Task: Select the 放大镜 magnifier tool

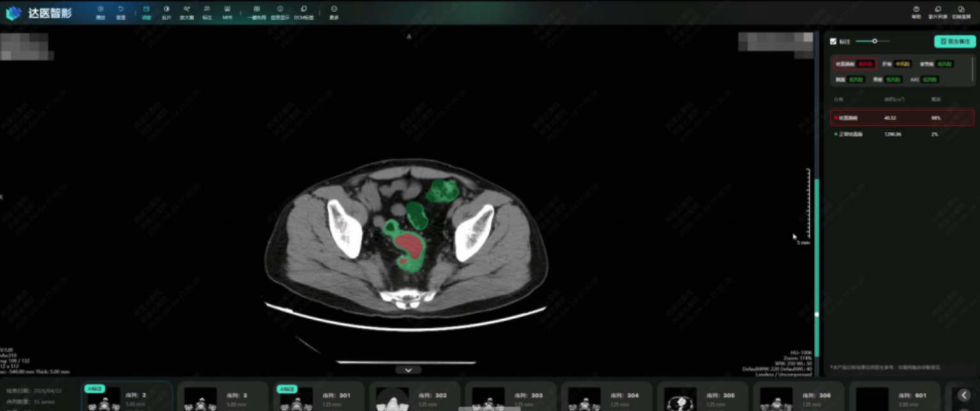Action: (187, 12)
